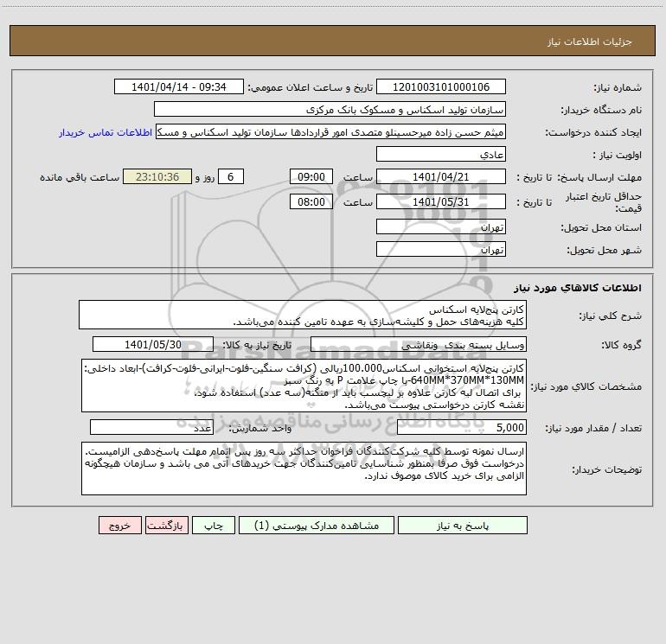Click the 'چاپ' print button
This screenshot has height=644, width=666.
tap(214, 526)
